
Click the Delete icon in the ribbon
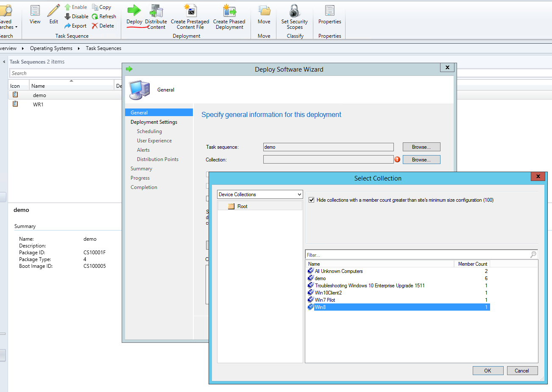pyautogui.click(x=103, y=25)
